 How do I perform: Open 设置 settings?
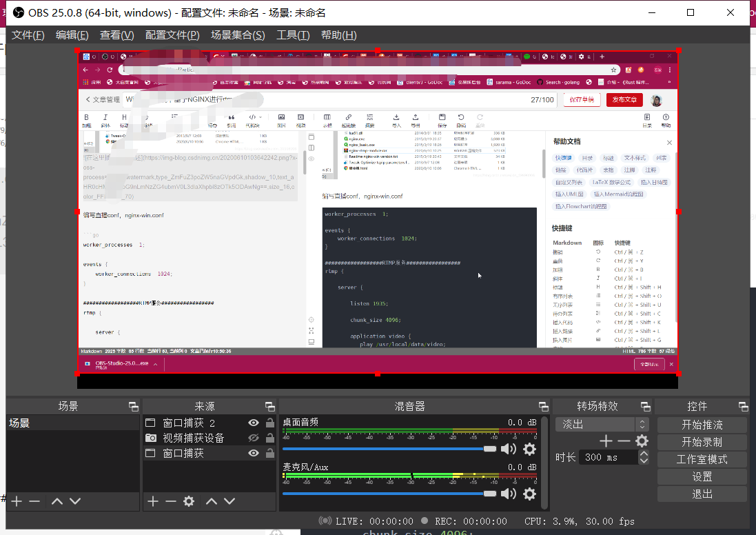click(x=702, y=476)
